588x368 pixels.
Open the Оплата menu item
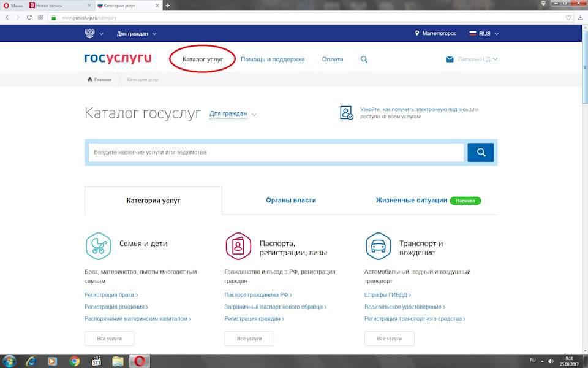[x=332, y=59]
